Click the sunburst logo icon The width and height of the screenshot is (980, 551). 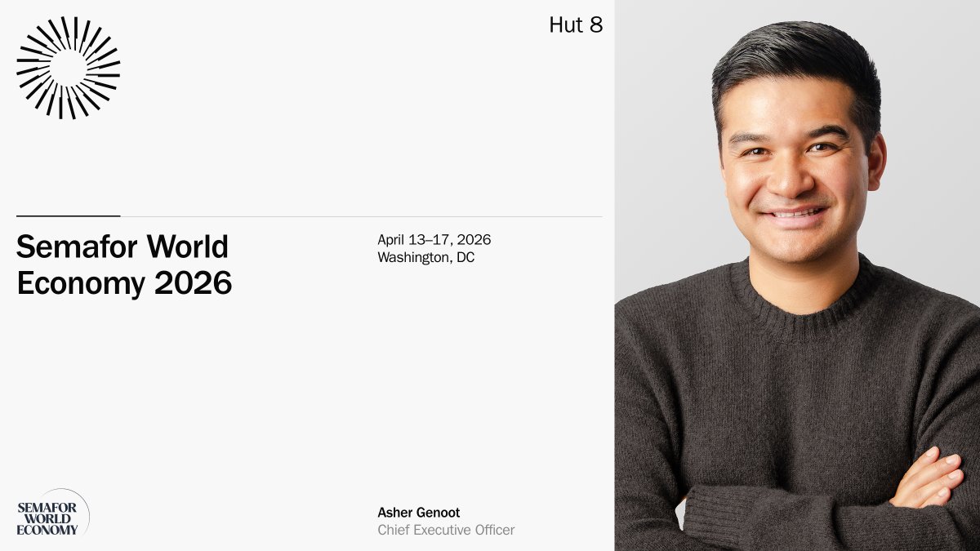68,68
